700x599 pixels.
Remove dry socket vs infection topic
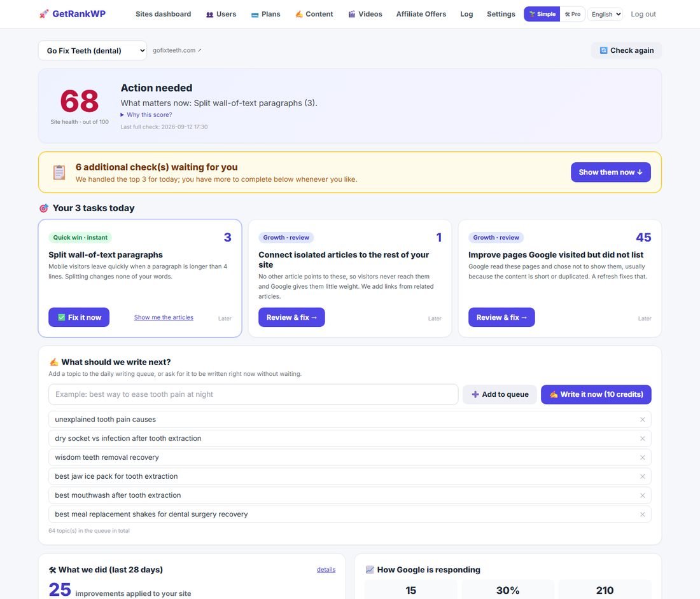(x=643, y=438)
